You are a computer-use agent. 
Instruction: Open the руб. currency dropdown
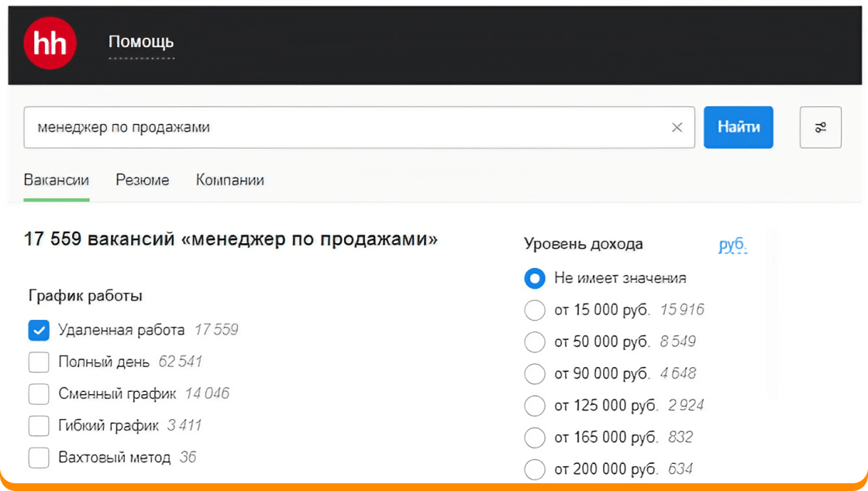click(732, 245)
